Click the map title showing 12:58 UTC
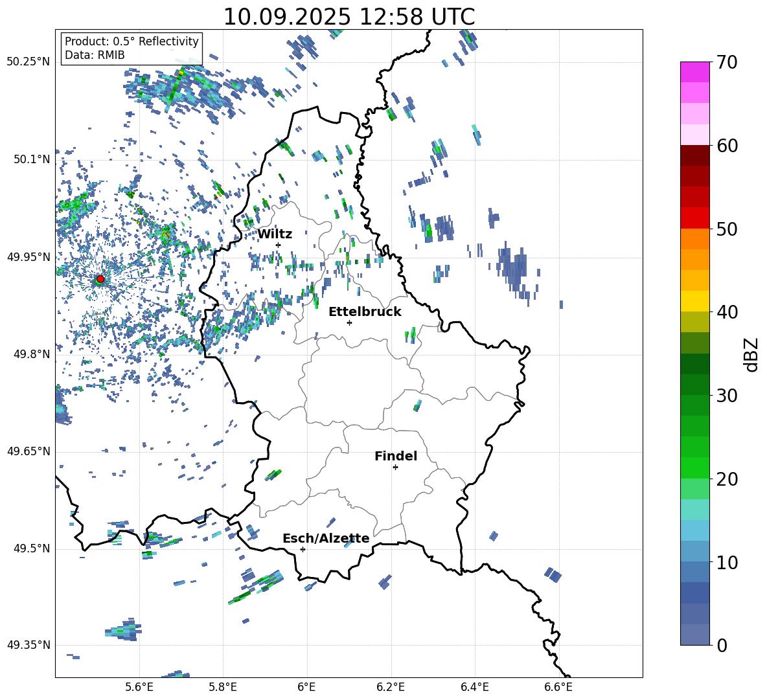 tap(349, 16)
